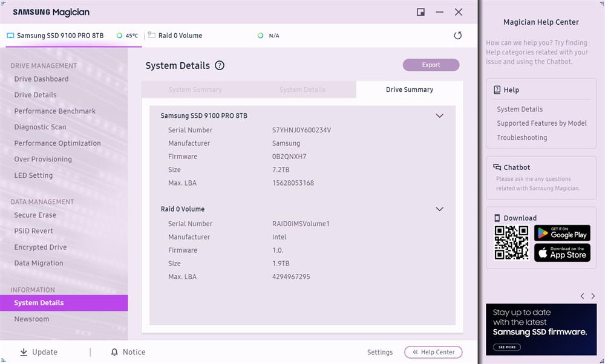Switch to the System Summary tab
Viewport: 605px width, 364px height.
195,89
